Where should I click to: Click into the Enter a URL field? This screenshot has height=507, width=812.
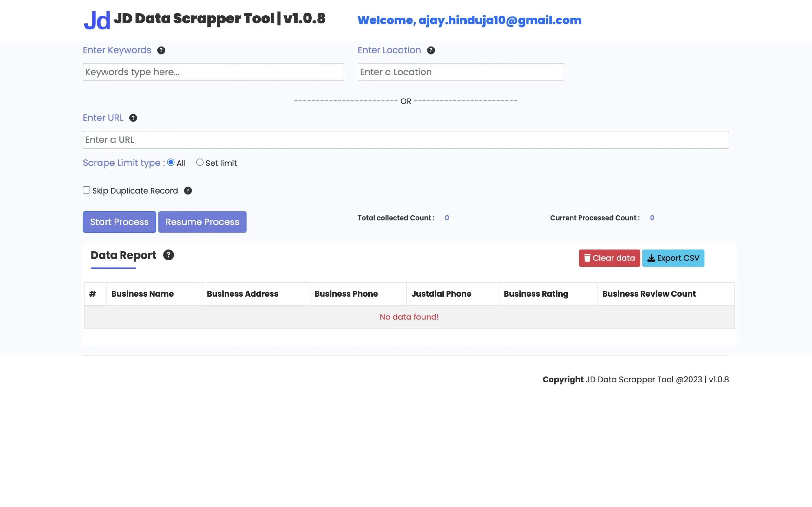click(x=406, y=140)
